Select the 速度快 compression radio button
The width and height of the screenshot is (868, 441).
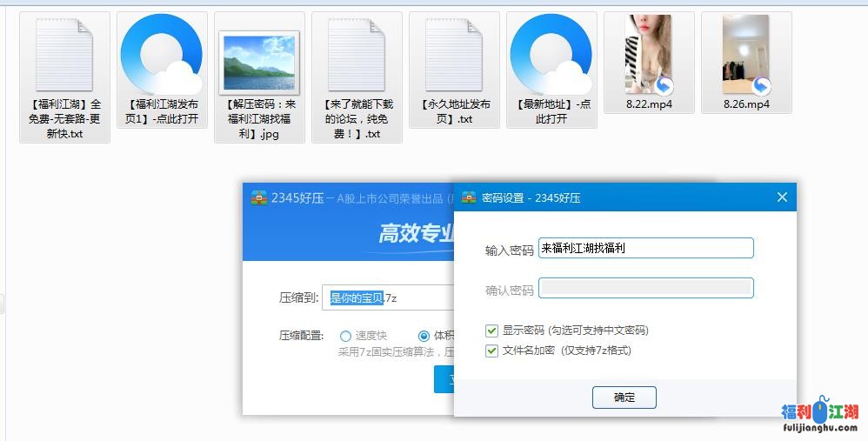click(346, 336)
